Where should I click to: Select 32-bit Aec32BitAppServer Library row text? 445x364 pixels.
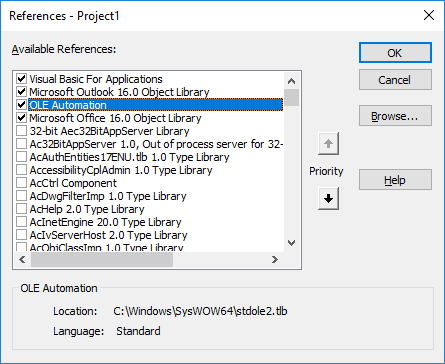coord(109,131)
